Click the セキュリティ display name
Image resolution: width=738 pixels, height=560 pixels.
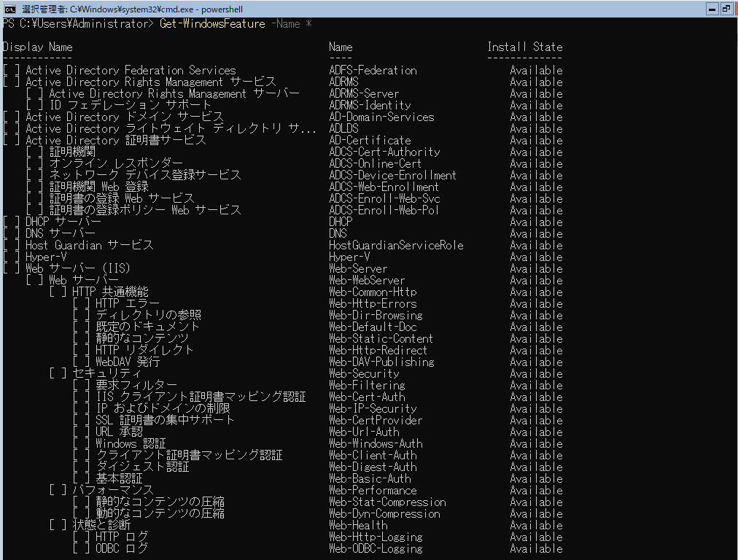(x=107, y=373)
